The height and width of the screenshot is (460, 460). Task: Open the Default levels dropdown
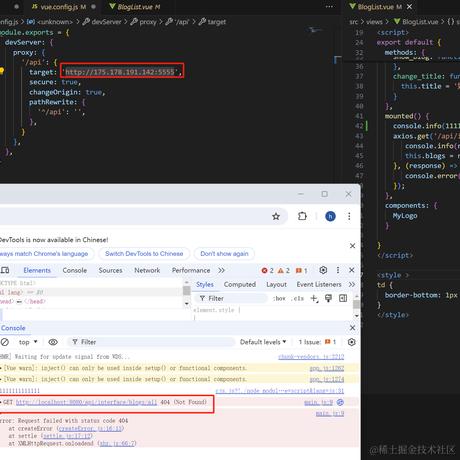[x=263, y=342]
